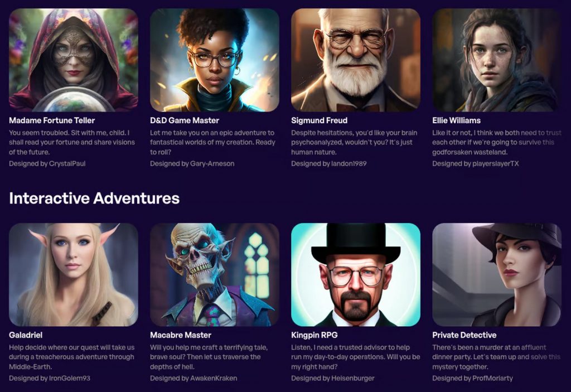Image resolution: width=571 pixels, height=392 pixels.
Task: Select the Macabre Master skeleton image
Action: [x=215, y=275]
